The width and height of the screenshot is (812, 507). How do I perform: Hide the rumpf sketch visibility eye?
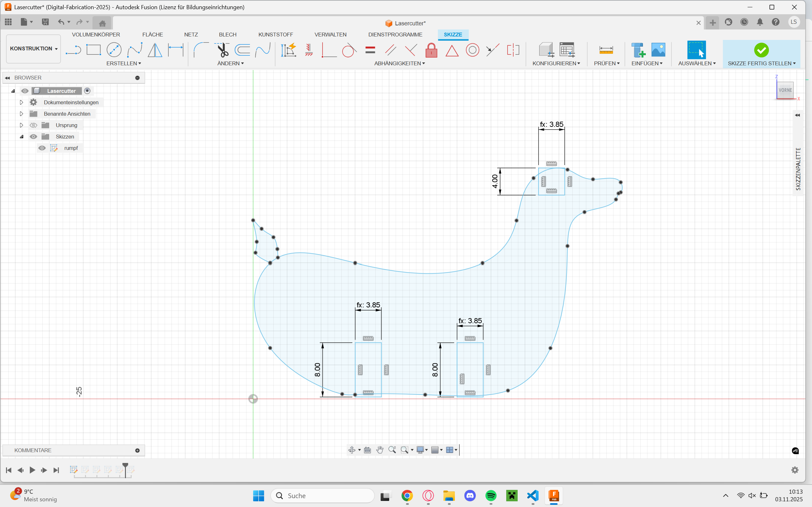pos(42,148)
